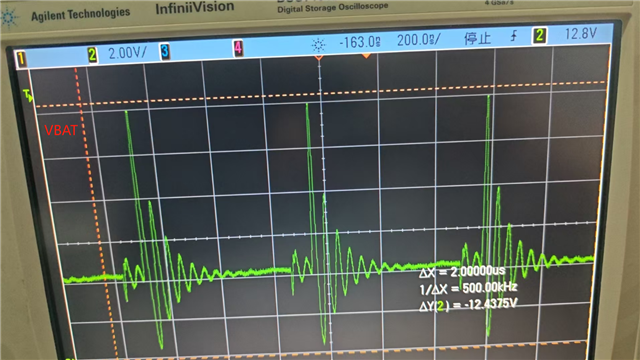Click the red VBAT annotation label
Viewport: 640px width, 360px height.
[x=61, y=130]
